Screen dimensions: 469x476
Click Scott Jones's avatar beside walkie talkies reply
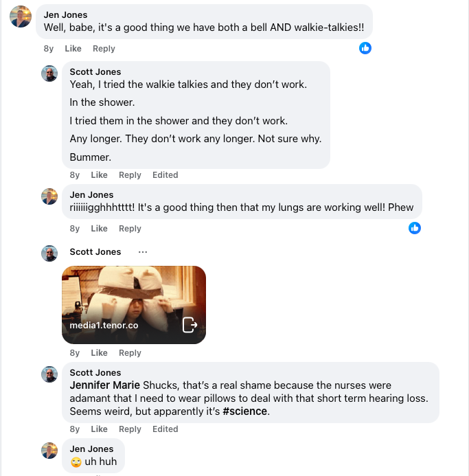tap(49, 74)
